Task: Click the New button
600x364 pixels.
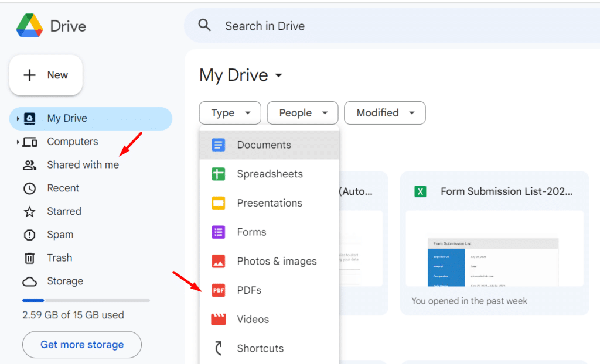Action: [46, 75]
